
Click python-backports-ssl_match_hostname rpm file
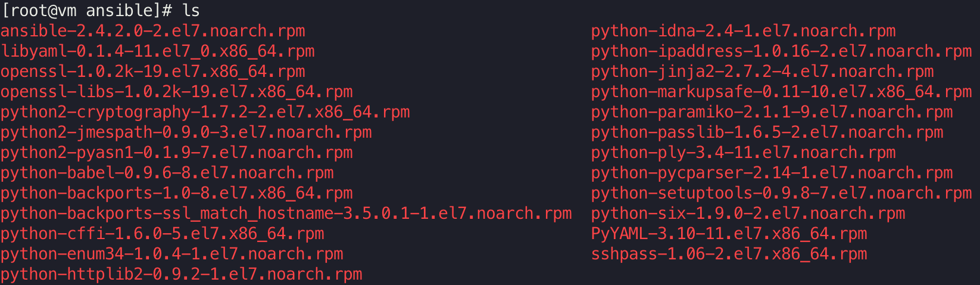coord(286,213)
